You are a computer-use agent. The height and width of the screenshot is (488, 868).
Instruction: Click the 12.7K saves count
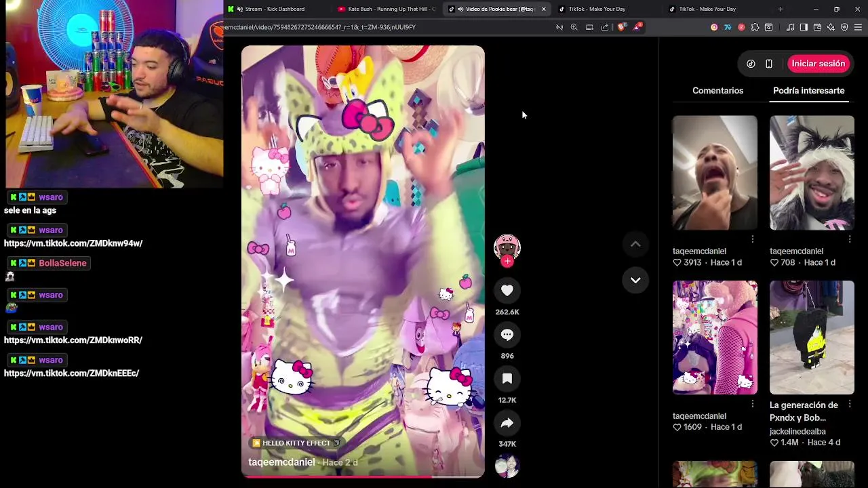(507, 400)
